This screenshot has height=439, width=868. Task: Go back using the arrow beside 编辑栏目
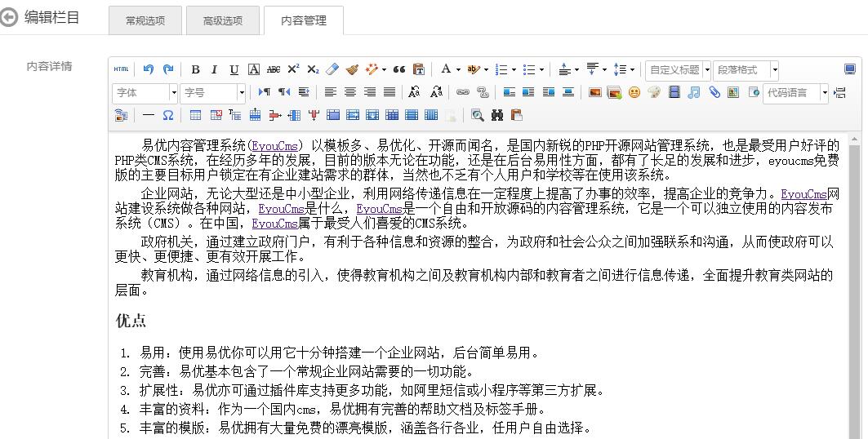[9, 18]
